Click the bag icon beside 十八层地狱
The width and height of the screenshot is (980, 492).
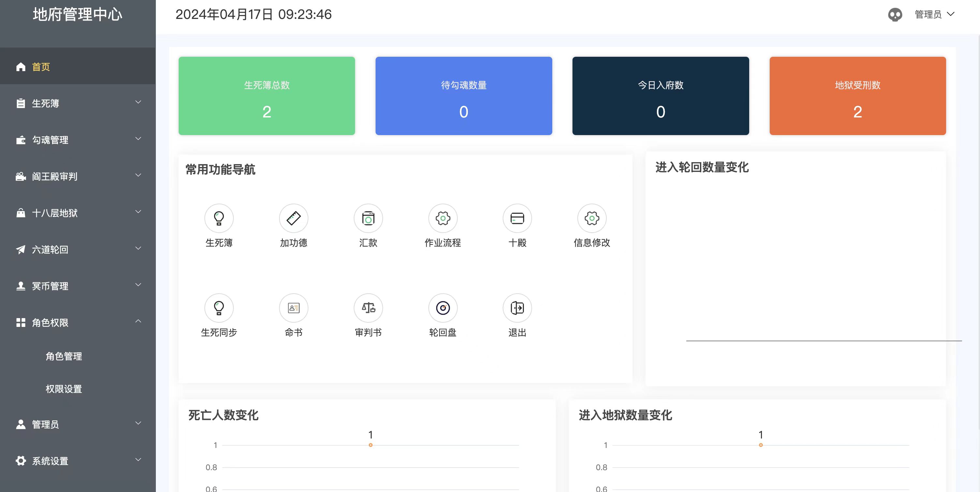pos(21,213)
